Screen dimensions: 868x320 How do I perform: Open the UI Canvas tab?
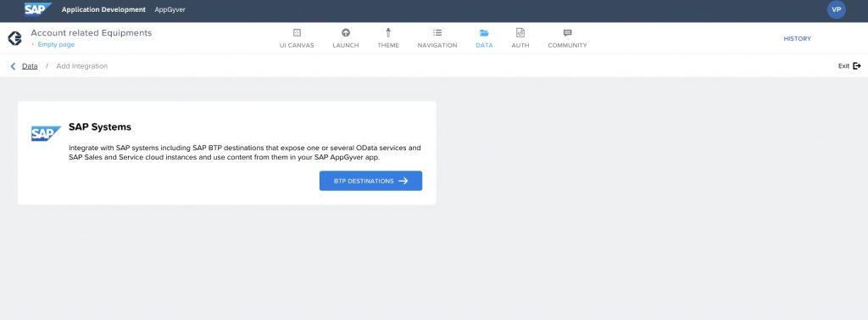point(297,38)
